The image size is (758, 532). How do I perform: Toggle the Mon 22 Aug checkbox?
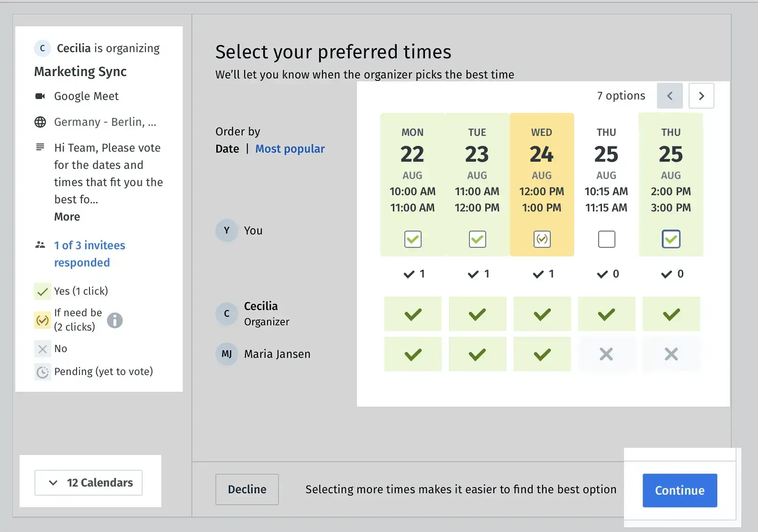point(413,239)
